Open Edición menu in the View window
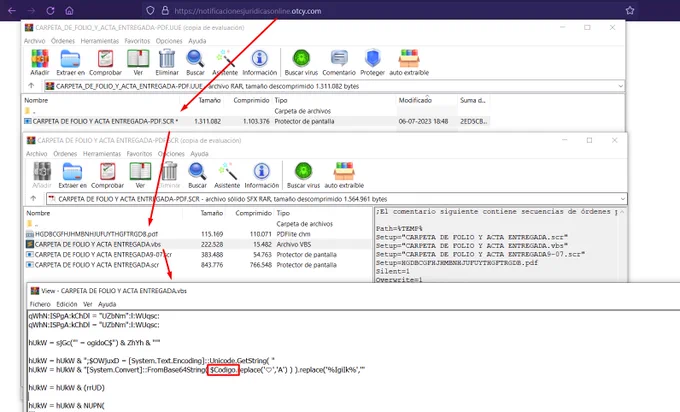The height and width of the screenshot is (412, 680). (67, 304)
